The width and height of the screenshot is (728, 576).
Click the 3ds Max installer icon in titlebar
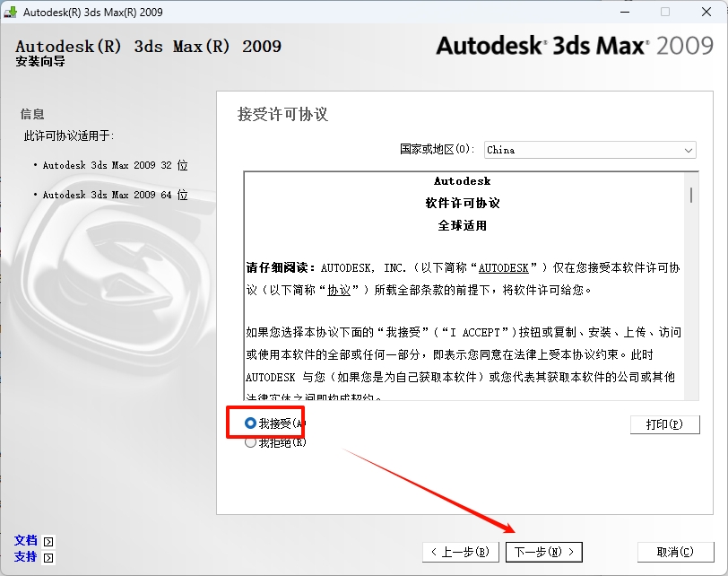pos(13,12)
